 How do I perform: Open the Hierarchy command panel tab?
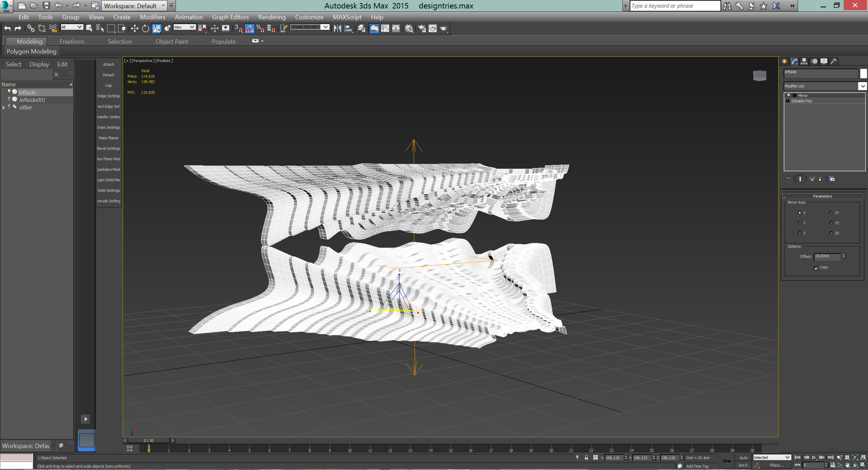[804, 61]
